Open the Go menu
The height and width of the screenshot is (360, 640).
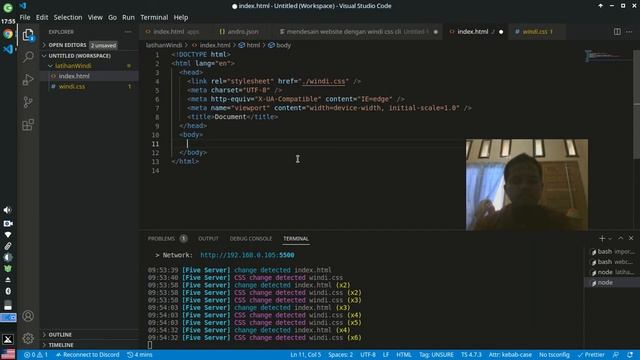(112, 17)
